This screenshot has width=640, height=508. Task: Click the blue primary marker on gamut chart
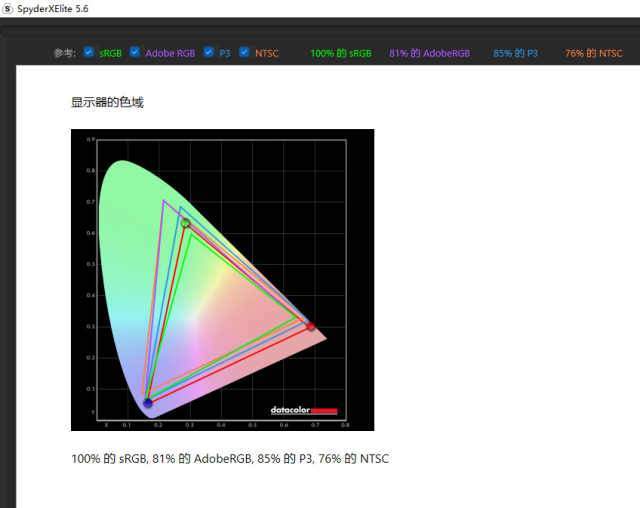[148, 403]
